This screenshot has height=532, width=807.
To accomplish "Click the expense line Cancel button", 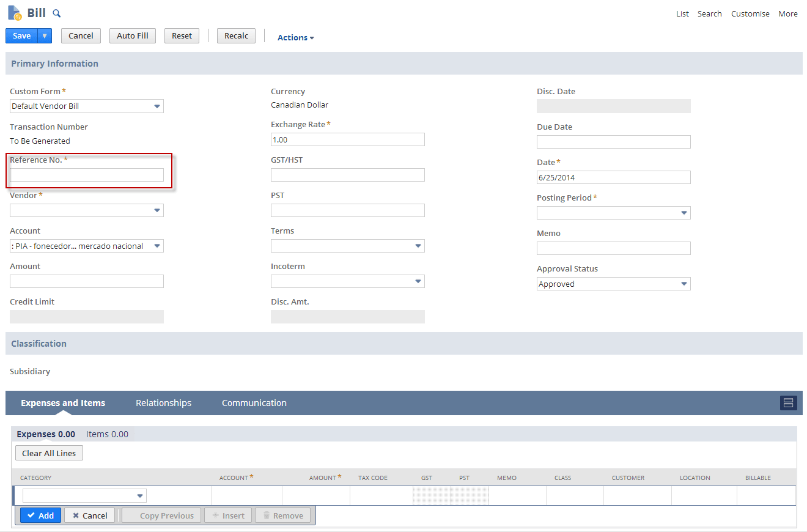I will click(x=90, y=515).
